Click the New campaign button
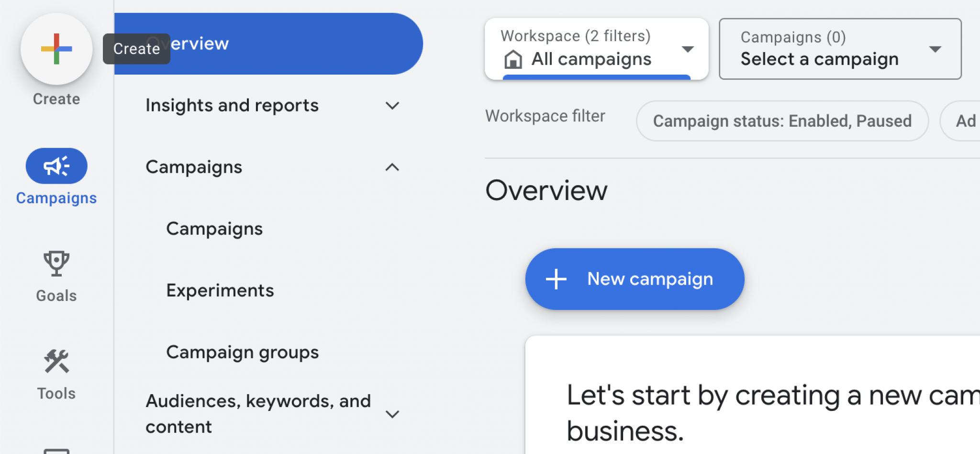Image resolution: width=980 pixels, height=454 pixels. point(635,279)
